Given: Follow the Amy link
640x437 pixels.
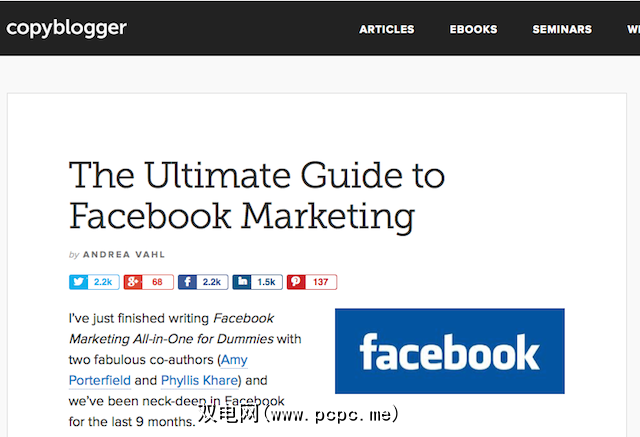Looking at the screenshot, I should 234,360.
